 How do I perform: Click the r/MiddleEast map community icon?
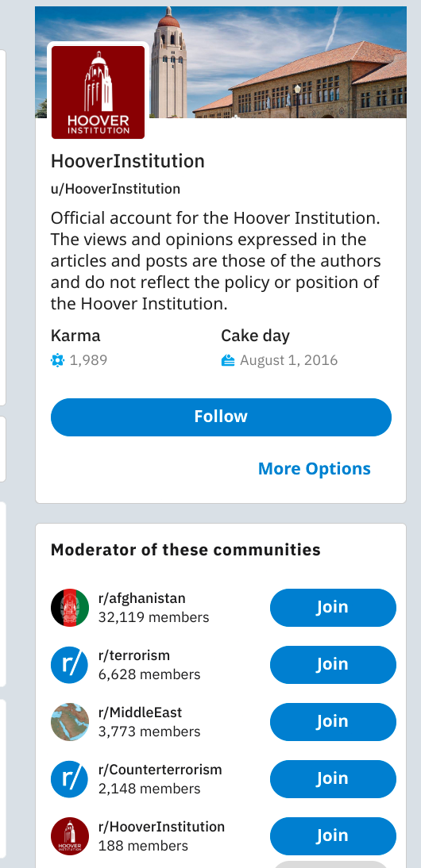[x=70, y=722]
